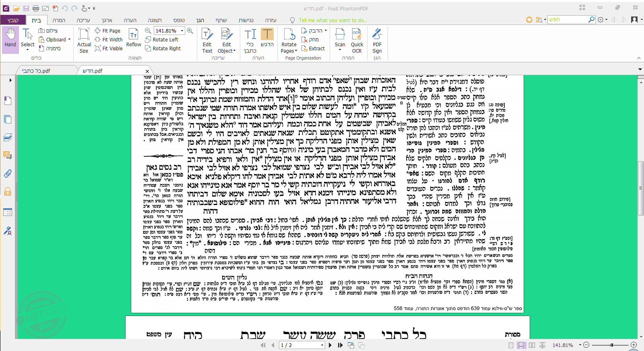Click the zoom out magnifier in the ribbon
Image resolution: width=644 pixels, height=351 pixels.
point(148,31)
